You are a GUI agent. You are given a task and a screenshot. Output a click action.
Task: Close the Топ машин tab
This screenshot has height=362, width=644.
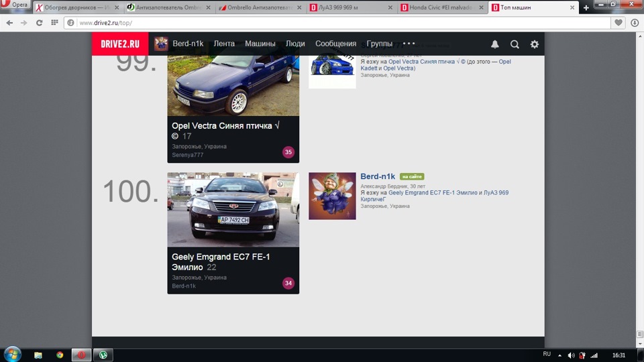click(x=572, y=7)
